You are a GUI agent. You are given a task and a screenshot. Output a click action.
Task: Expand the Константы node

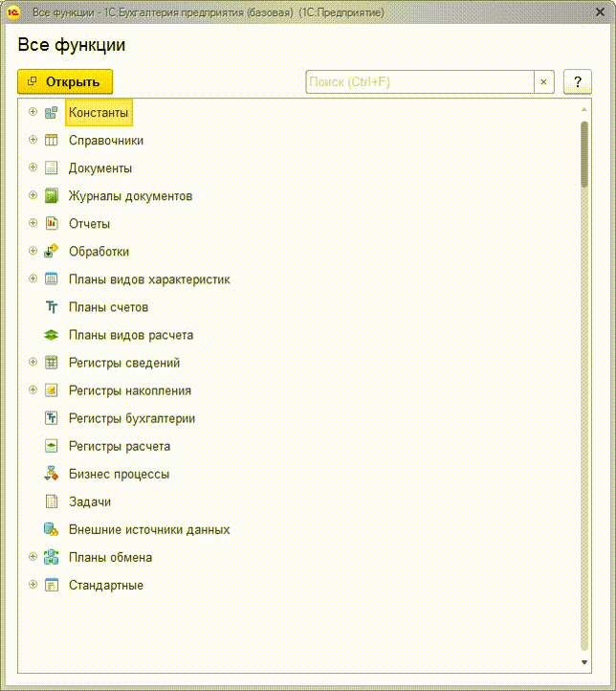[x=33, y=112]
